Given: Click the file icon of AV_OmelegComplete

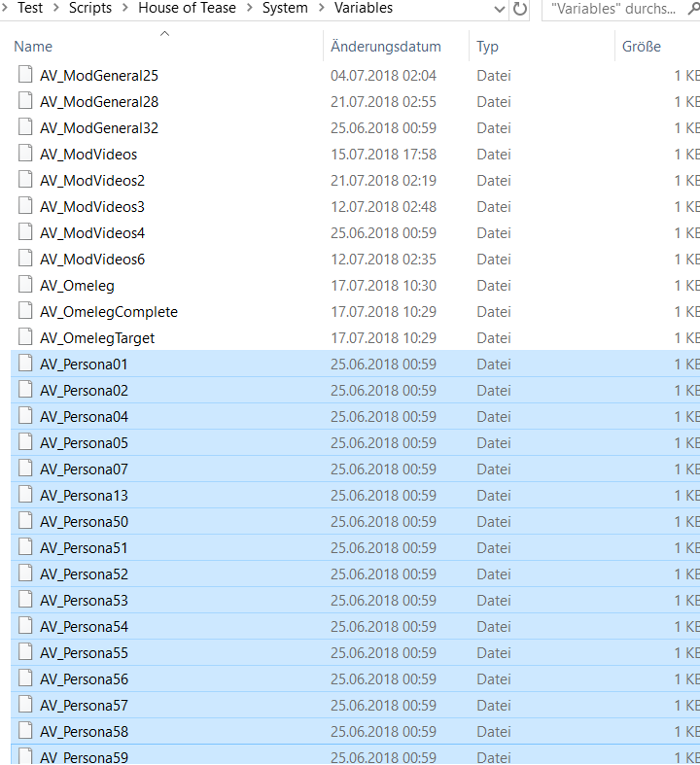Looking at the screenshot, I should click(25, 311).
